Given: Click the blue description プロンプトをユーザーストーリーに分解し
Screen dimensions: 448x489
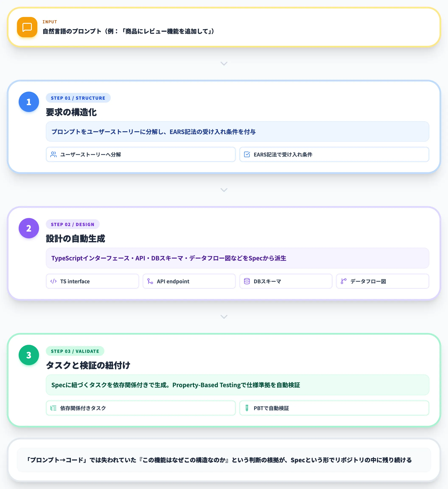Looking at the screenshot, I should 153,132.
